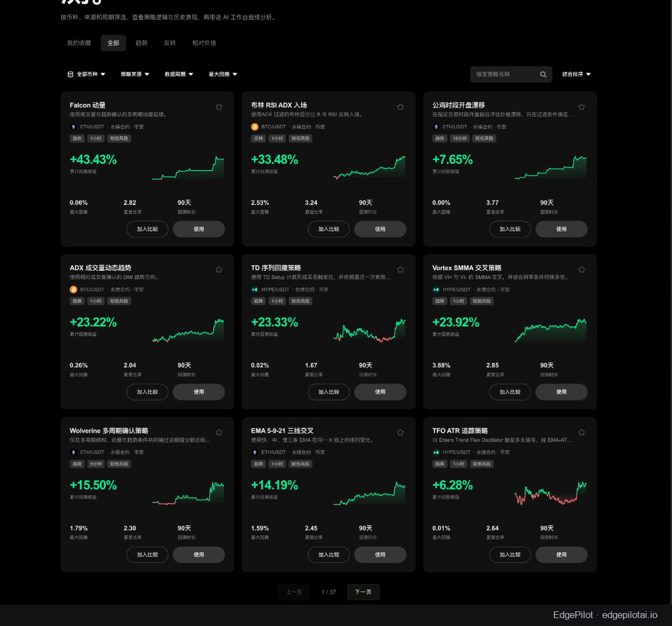Click the HYPE coin icon on TD 序列回撤策略

coord(254,289)
